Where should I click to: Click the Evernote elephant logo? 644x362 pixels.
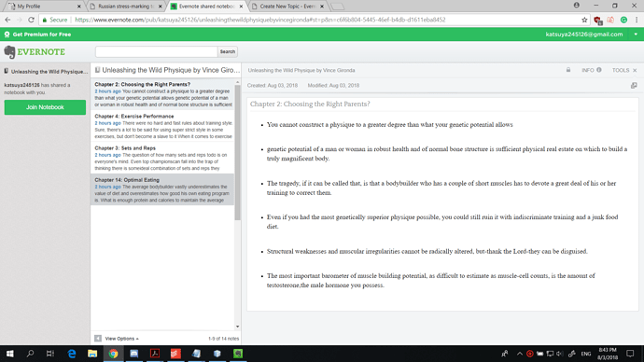click(9, 52)
